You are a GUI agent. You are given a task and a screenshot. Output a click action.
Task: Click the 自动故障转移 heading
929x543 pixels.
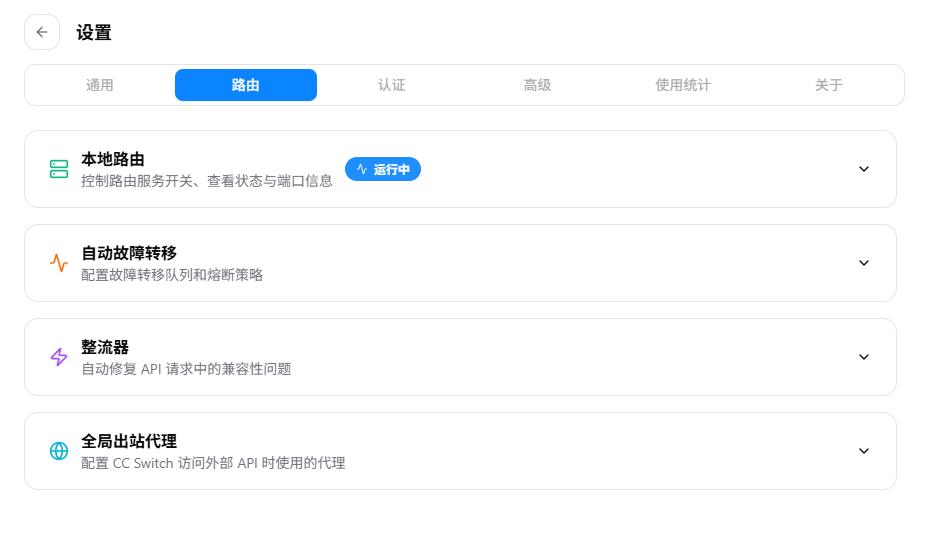(x=129, y=253)
